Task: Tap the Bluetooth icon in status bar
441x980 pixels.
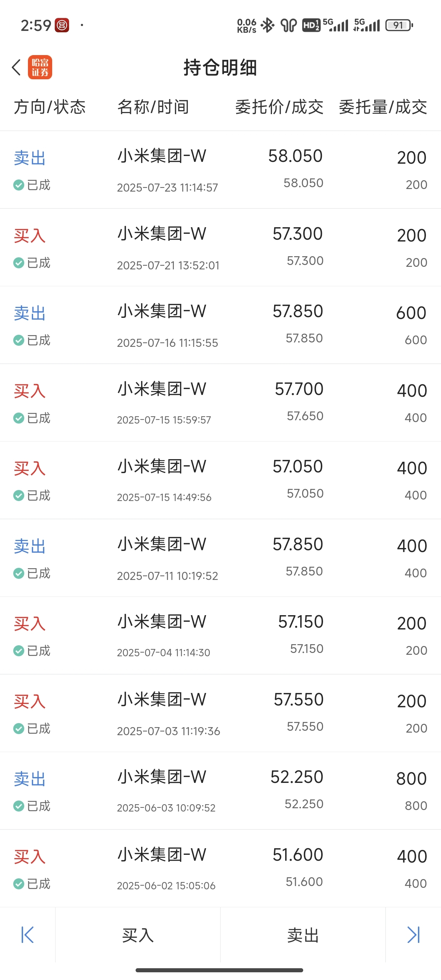Action: pos(268,25)
